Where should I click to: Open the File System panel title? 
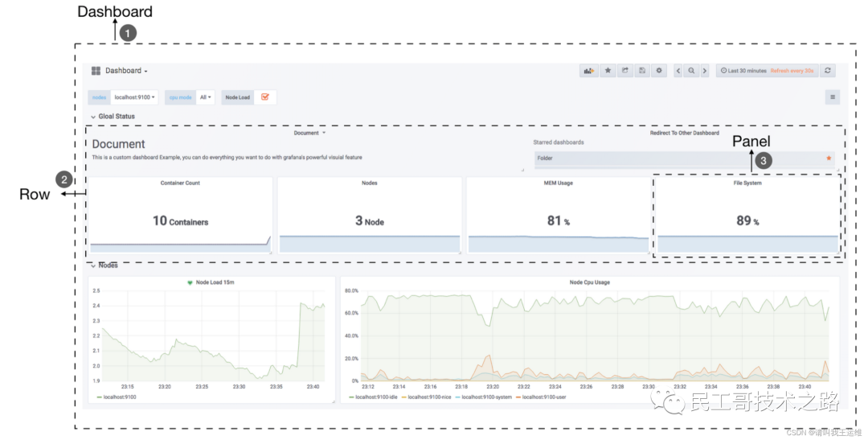point(747,183)
